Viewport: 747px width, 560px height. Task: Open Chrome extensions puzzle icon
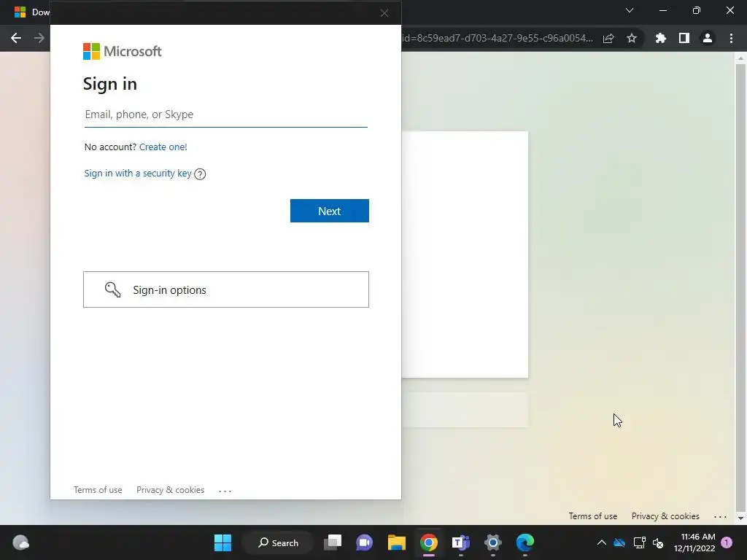pyautogui.click(x=660, y=38)
